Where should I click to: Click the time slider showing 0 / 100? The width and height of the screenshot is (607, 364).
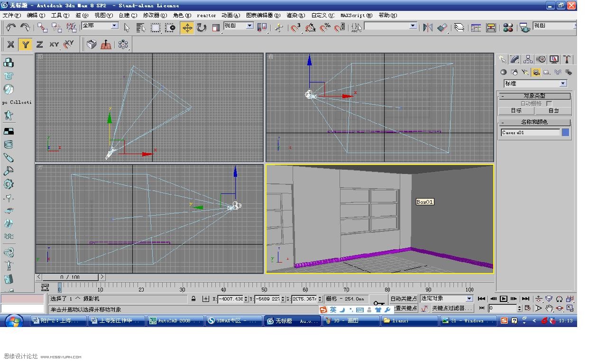pyautogui.click(x=70, y=277)
